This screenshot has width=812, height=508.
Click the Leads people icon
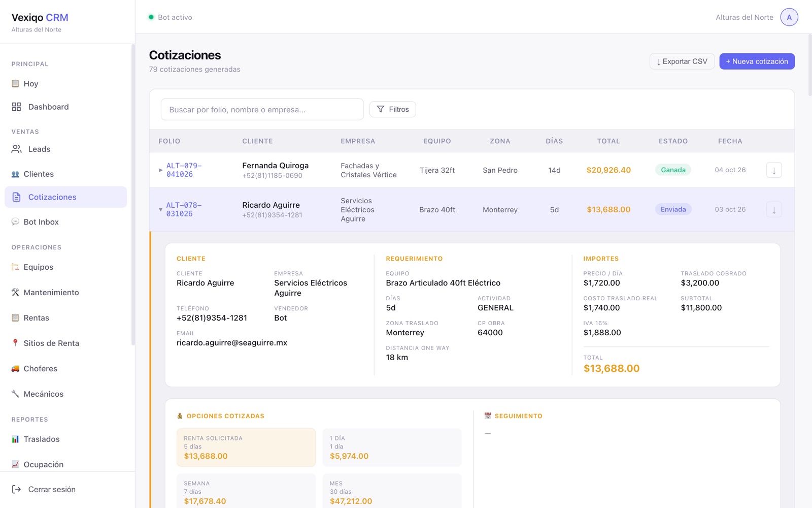coord(16,149)
